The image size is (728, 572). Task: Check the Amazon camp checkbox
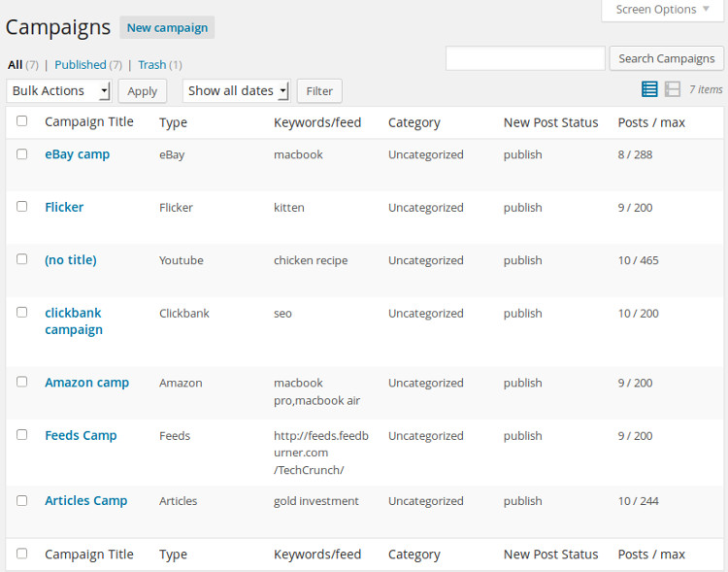[x=21, y=382]
